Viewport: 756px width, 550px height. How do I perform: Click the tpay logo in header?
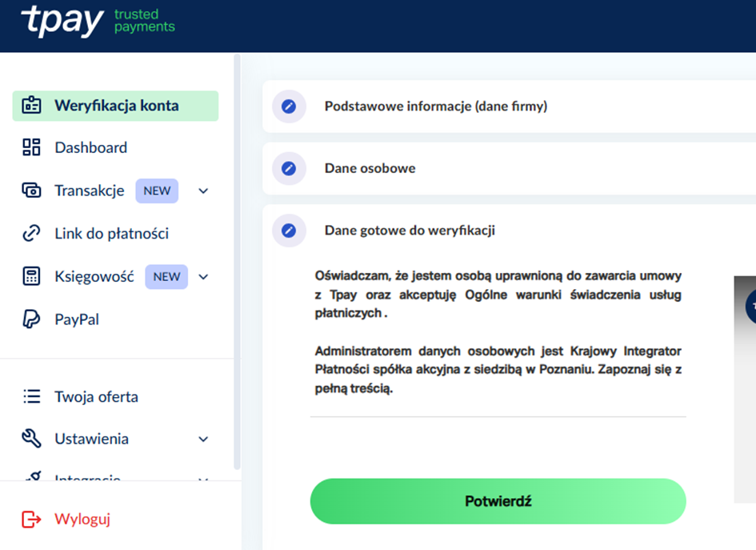point(62,22)
